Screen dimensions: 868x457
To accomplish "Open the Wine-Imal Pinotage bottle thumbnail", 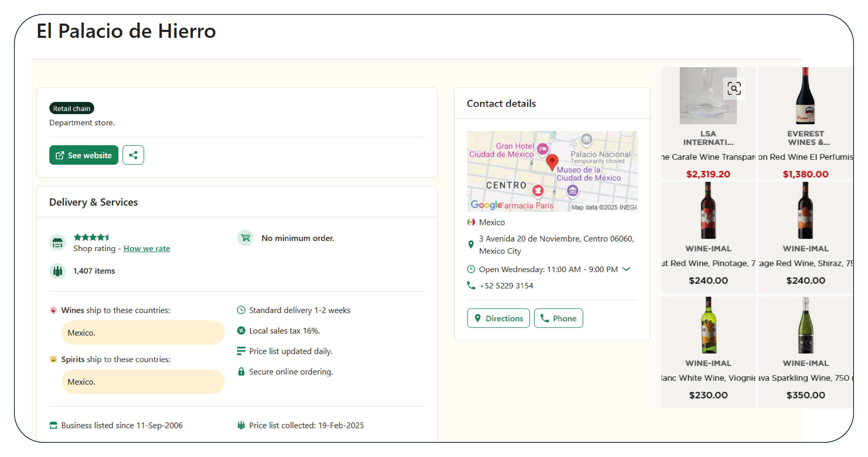I will pyautogui.click(x=708, y=210).
